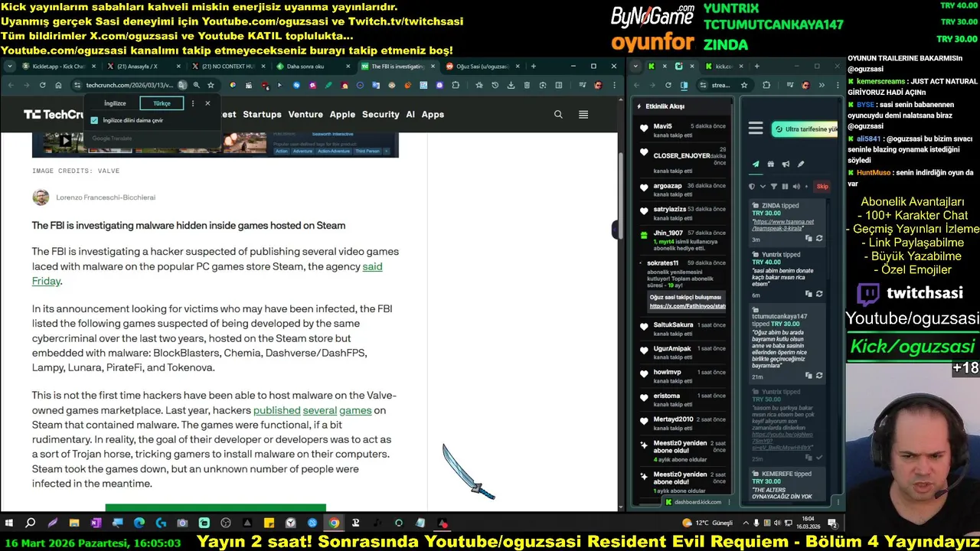Toggle the speaker volume icon in tips toolbar
The width and height of the screenshot is (980, 551).
796,186
